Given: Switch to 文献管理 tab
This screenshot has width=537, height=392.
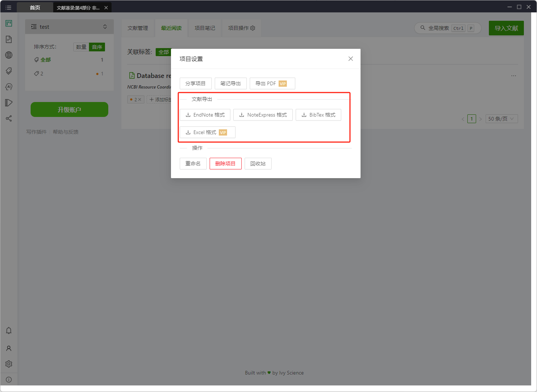Looking at the screenshot, I should click(138, 28).
